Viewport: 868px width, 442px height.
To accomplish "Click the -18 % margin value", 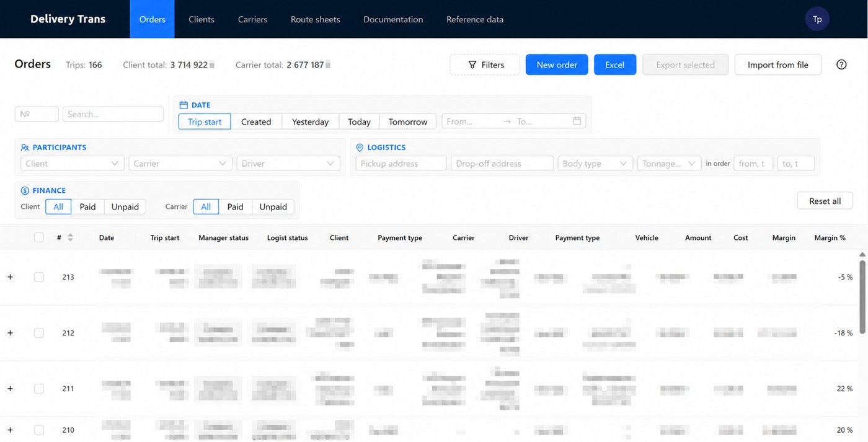I will click(843, 333).
